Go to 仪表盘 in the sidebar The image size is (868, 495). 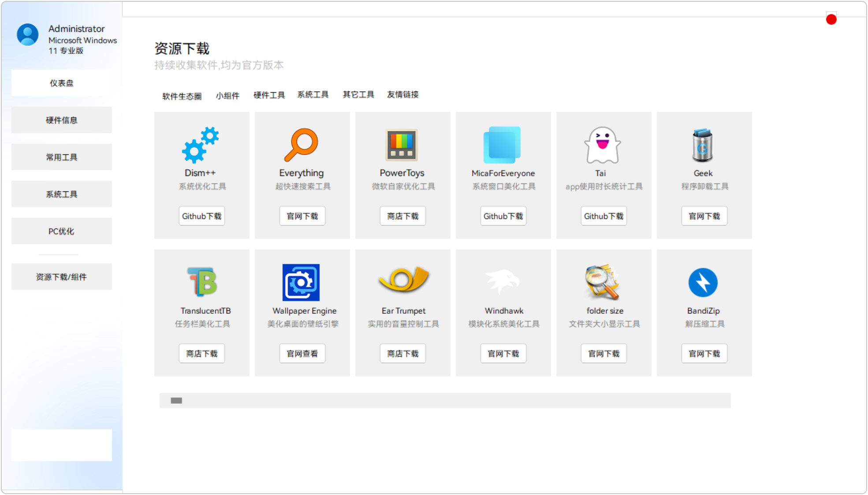coord(62,83)
